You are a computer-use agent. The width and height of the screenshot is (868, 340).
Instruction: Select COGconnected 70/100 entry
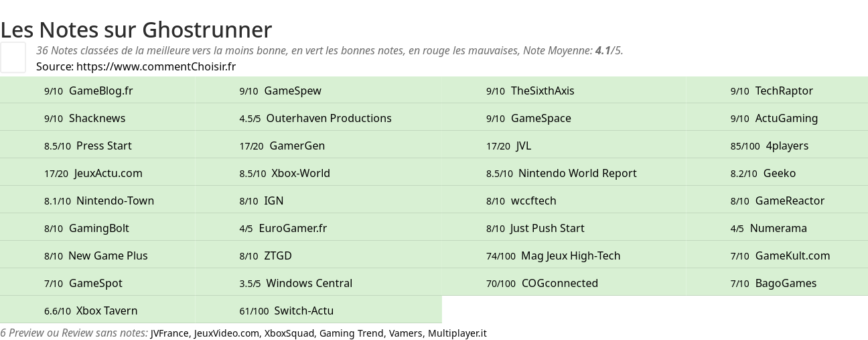pos(542,283)
